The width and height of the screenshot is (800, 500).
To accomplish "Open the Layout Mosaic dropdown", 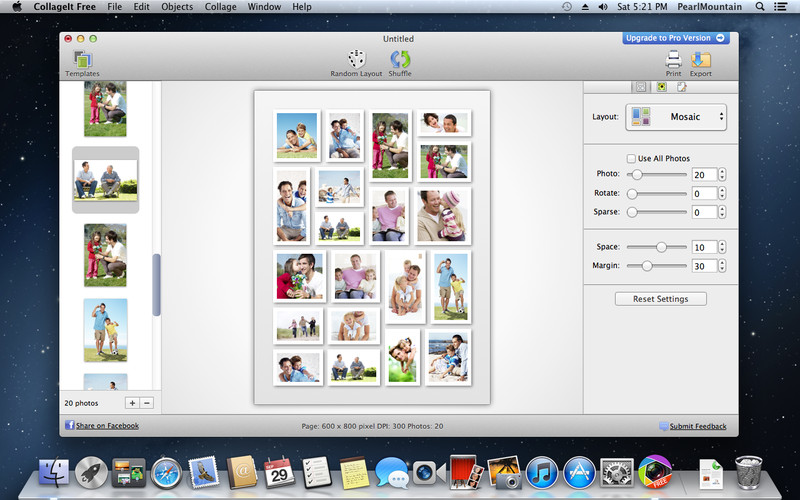I will tap(676, 117).
